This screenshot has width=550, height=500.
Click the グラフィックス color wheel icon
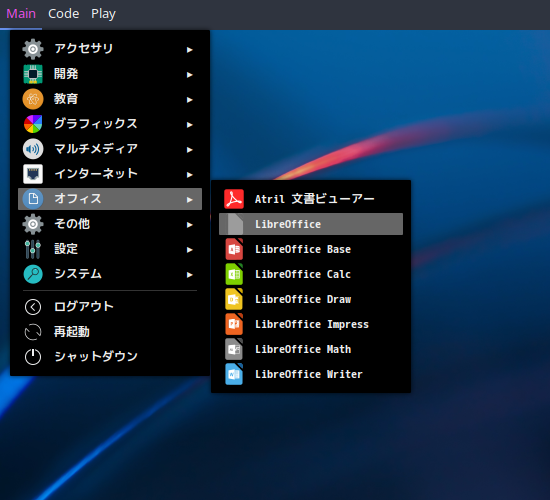pyautogui.click(x=33, y=124)
